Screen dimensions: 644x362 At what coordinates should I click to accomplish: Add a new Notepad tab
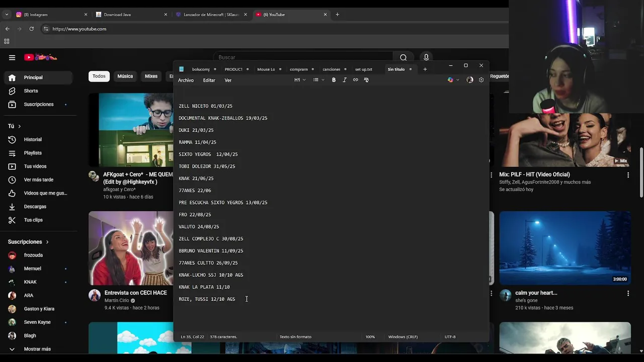[x=425, y=69]
